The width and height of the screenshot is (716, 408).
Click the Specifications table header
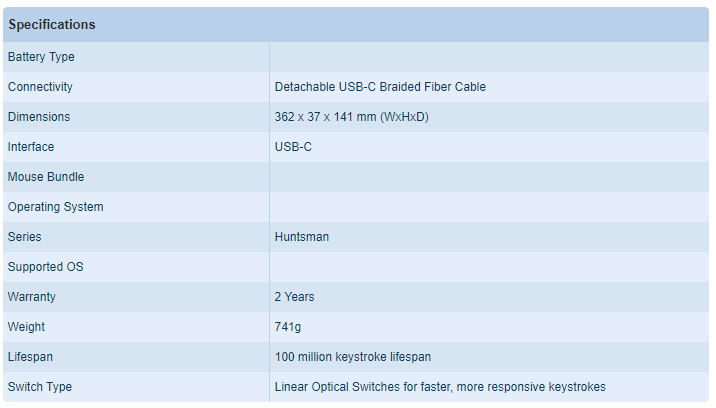click(52, 24)
